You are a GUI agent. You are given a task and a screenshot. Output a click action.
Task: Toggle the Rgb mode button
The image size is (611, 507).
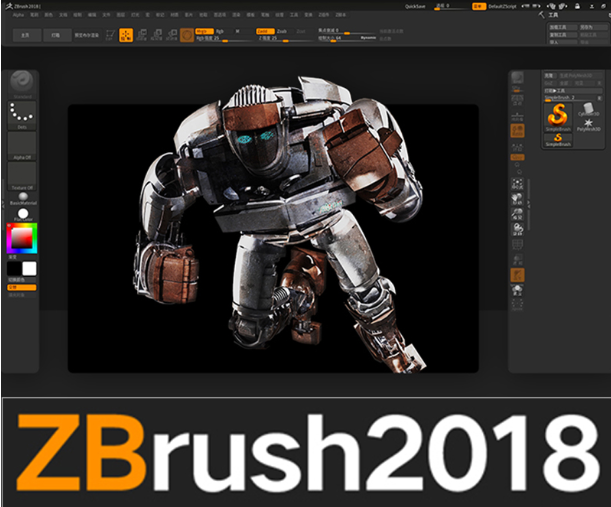(x=220, y=31)
